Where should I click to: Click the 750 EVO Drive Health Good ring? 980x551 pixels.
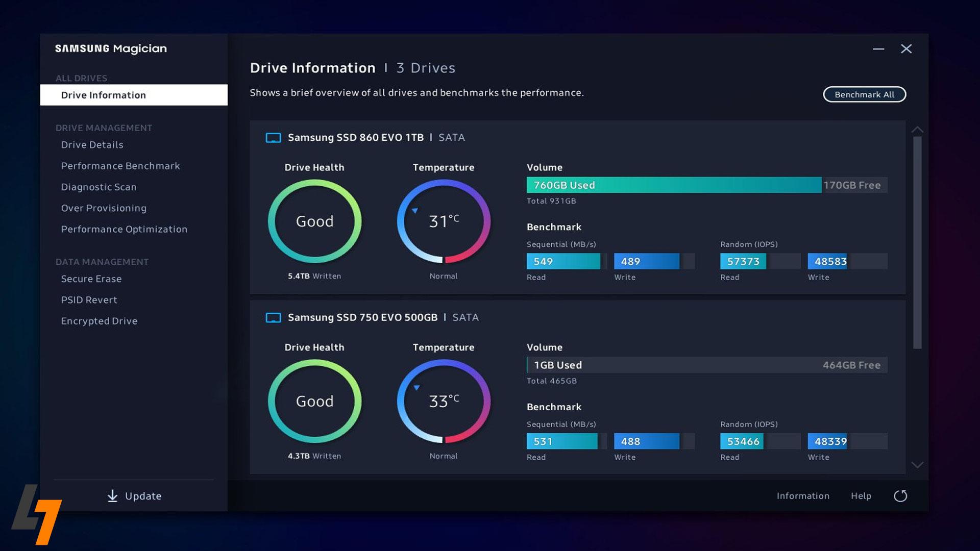[x=314, y=402]
